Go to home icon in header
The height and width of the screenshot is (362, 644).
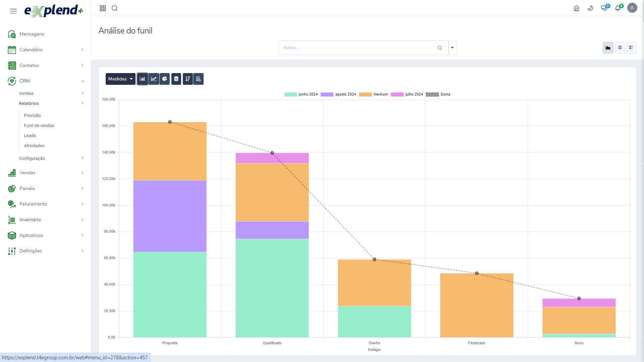point(577,8)
